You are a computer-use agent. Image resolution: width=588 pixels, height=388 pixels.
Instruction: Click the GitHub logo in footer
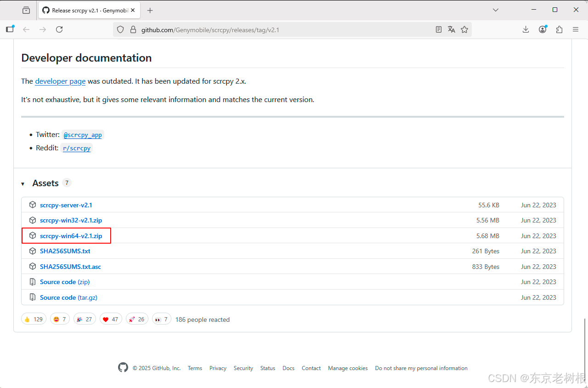pos(123,367)
